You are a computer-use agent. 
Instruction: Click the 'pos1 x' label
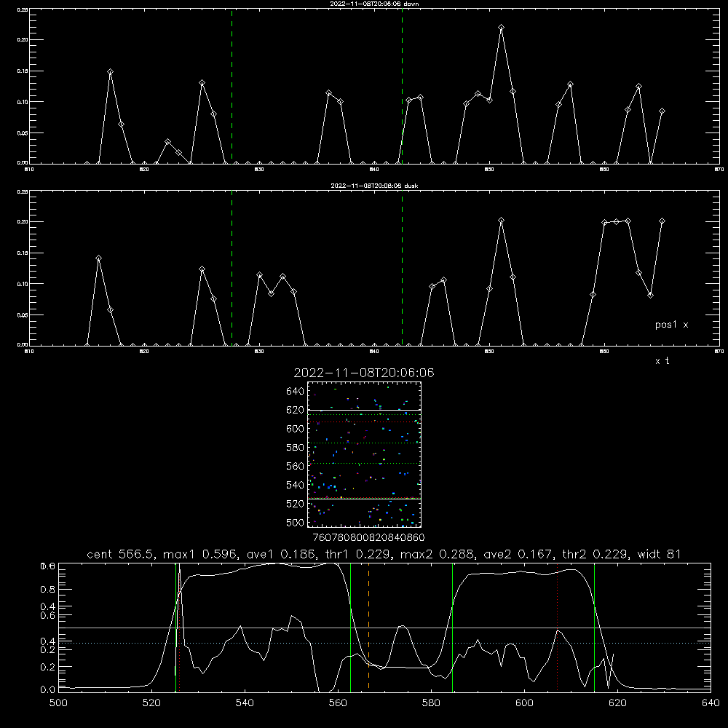coord(671,325)
